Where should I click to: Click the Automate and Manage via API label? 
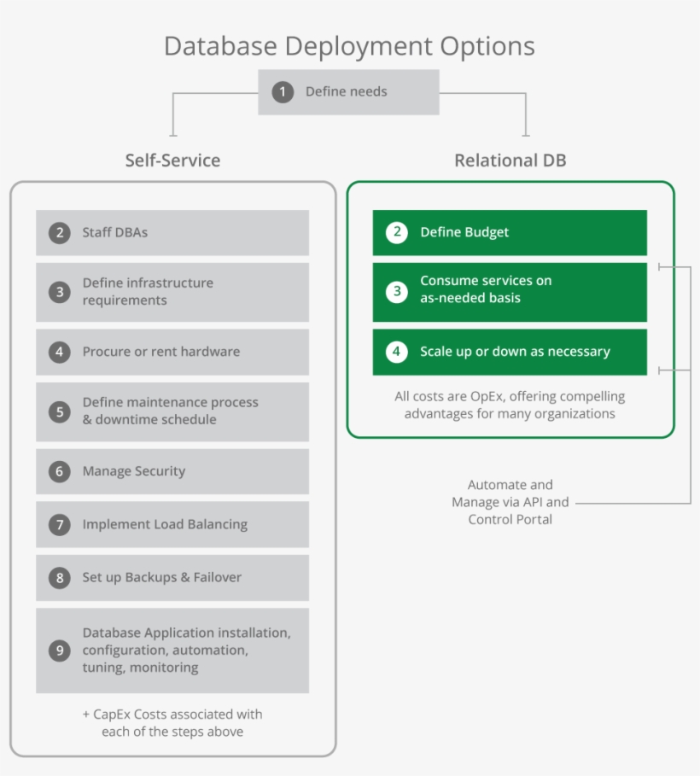pyautogui.click(x=510, y=502)
